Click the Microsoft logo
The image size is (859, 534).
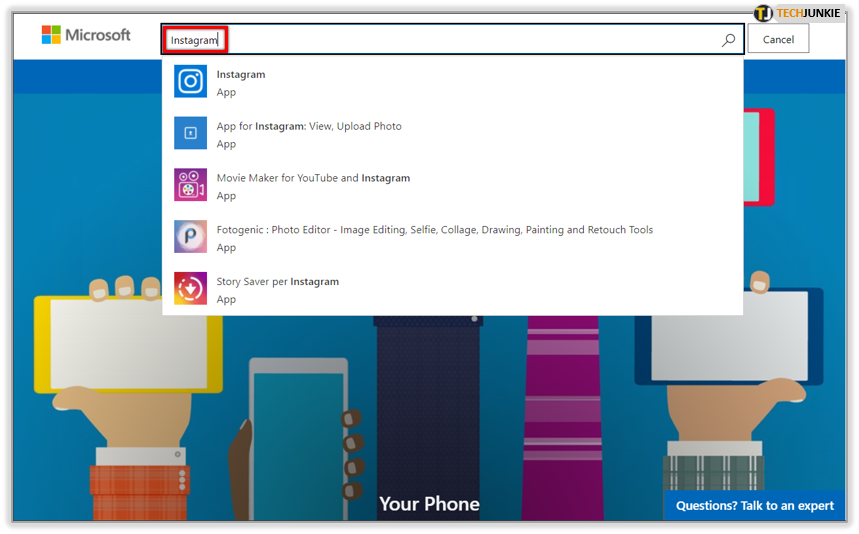(x=86, y=35)
